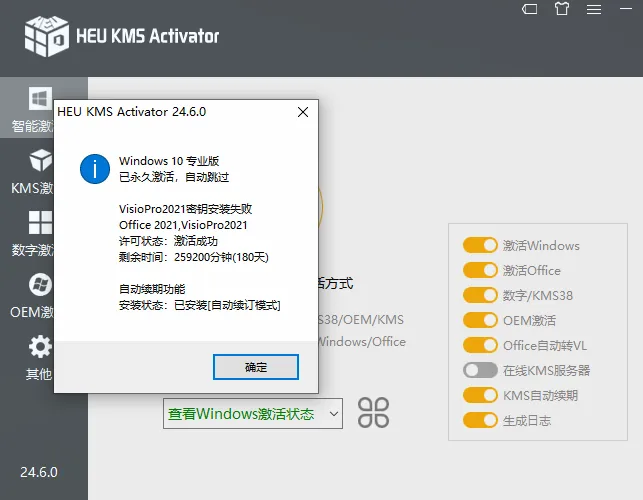Click the version number 24.6.0 in sidebar
The width and height of the screenshot is (643, 500).
coord(39,473)
